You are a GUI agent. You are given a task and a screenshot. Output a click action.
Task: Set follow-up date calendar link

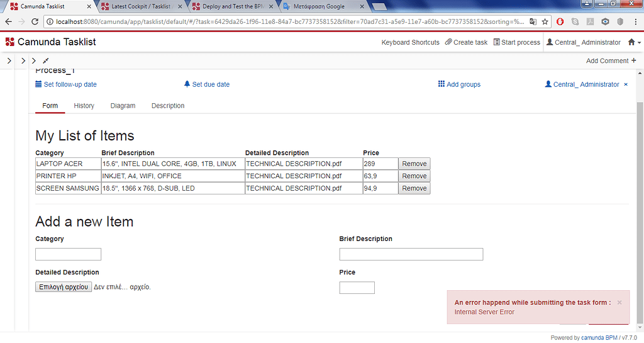[x=66, y=84]
